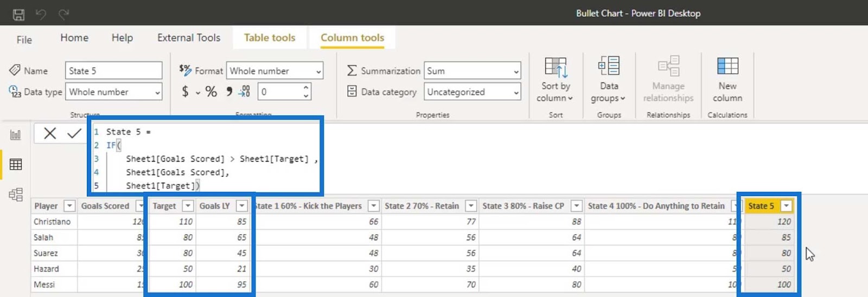
Task: Switch to the Home tab
Action: [x=74, y=37]
